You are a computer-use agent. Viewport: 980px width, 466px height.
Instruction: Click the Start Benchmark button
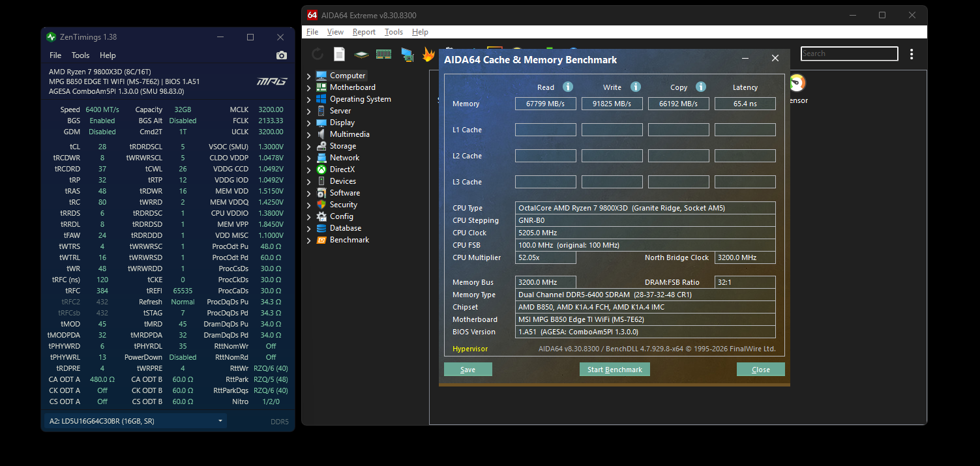(x=615, y=370)
